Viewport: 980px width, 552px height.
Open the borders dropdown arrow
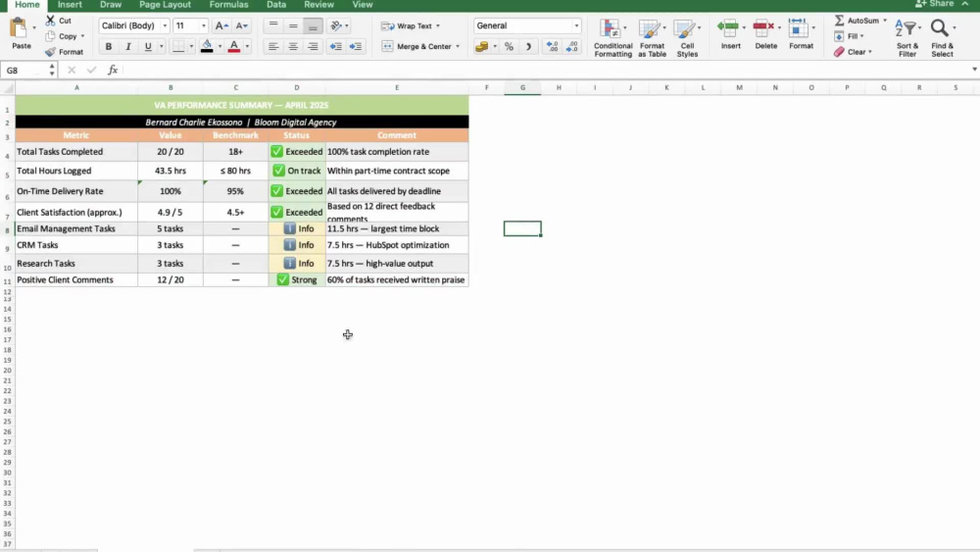pos(191,46)
